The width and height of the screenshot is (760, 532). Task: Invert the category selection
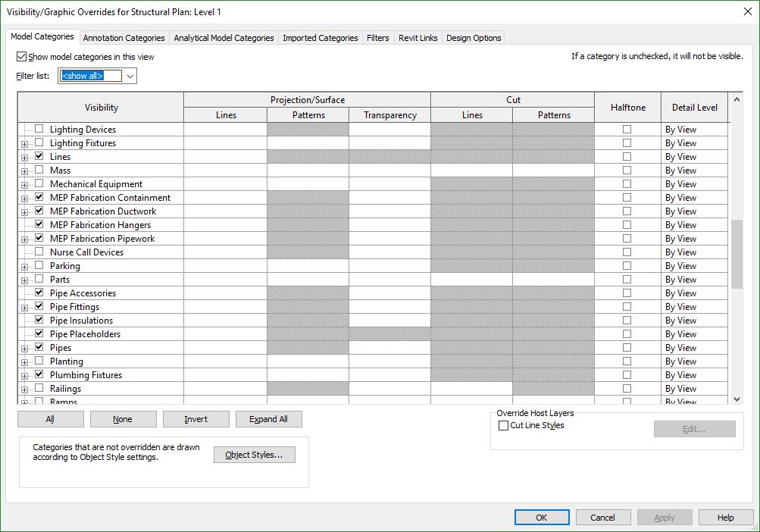click(195, 418)
